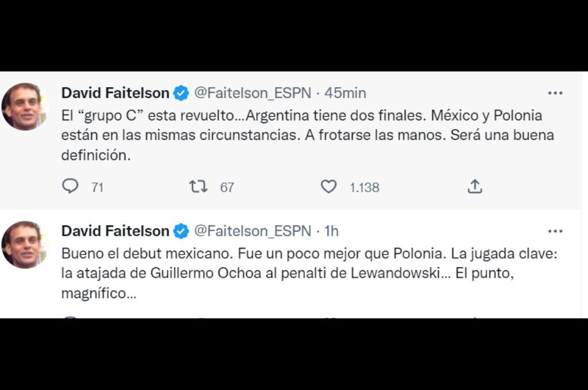Click the 71 replies count
This screenshot has height=390, width=588.
[x=96, y=186]
